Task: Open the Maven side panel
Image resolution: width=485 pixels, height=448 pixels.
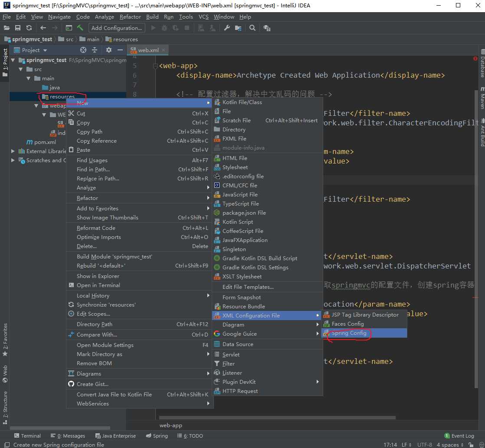Action: (482, 98)
